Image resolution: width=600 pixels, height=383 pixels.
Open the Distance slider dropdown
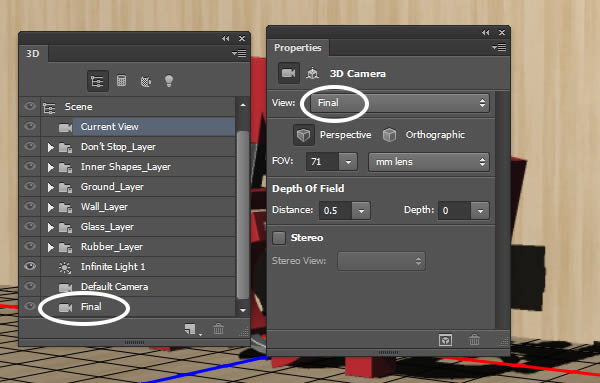(x=361, y=210)
